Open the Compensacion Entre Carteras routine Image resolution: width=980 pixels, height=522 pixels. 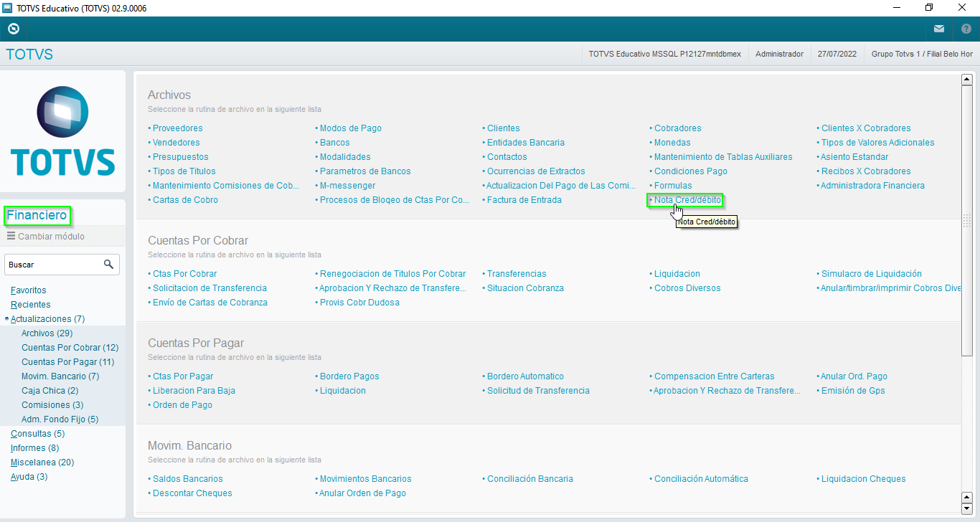[x=715, y=376]
